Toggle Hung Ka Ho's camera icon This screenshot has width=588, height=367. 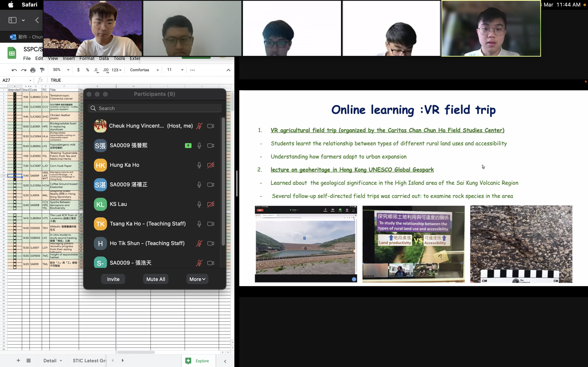[210, 165]
